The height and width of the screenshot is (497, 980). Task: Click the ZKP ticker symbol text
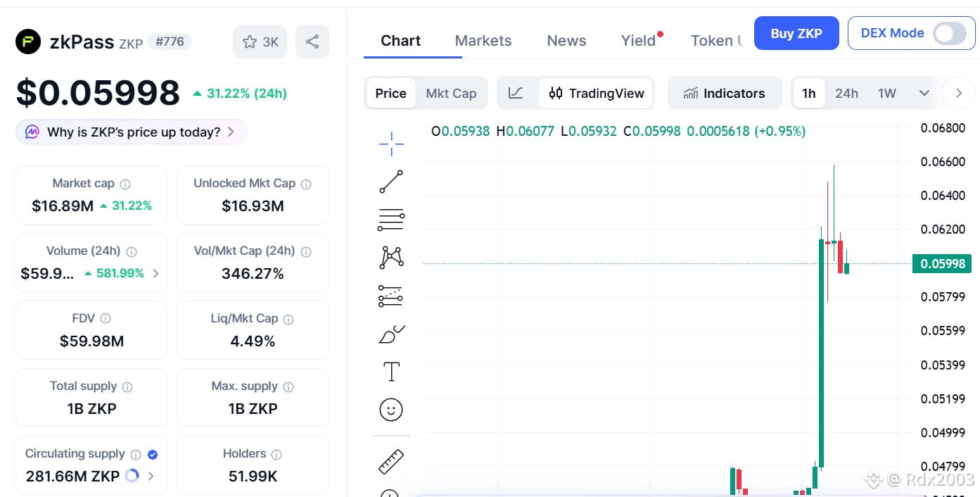131,44
